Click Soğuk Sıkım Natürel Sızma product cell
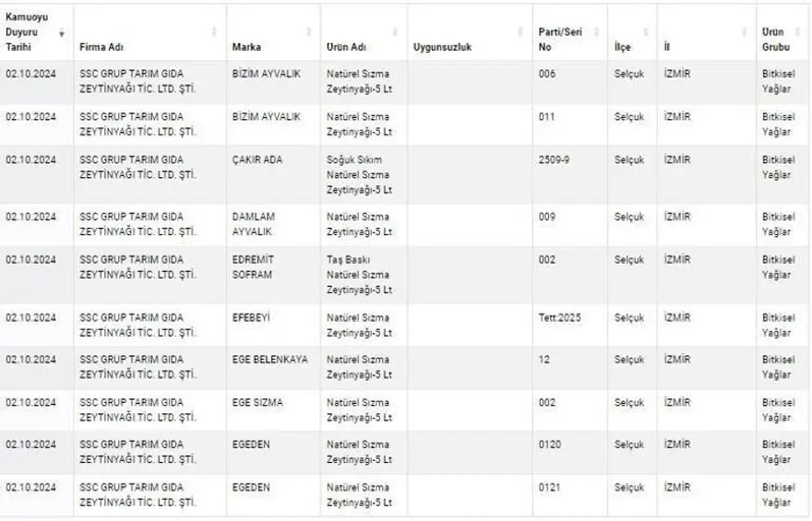This screenshot has width=812, height=521. [358, 174]
